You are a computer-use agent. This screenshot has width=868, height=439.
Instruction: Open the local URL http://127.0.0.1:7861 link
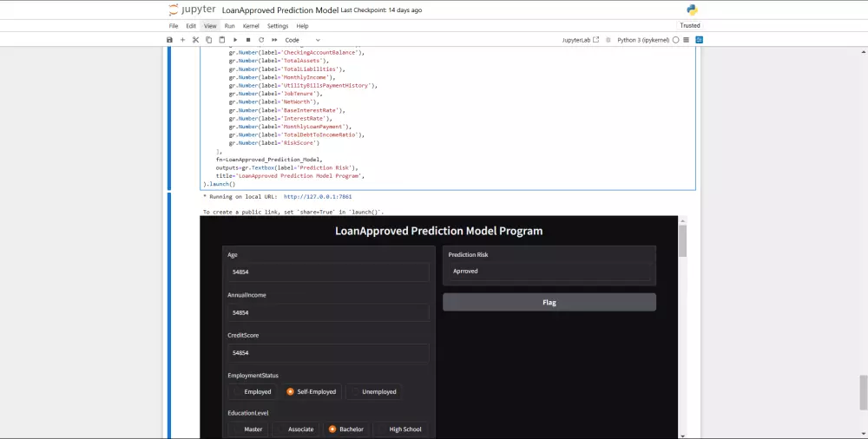pos(318,197)
